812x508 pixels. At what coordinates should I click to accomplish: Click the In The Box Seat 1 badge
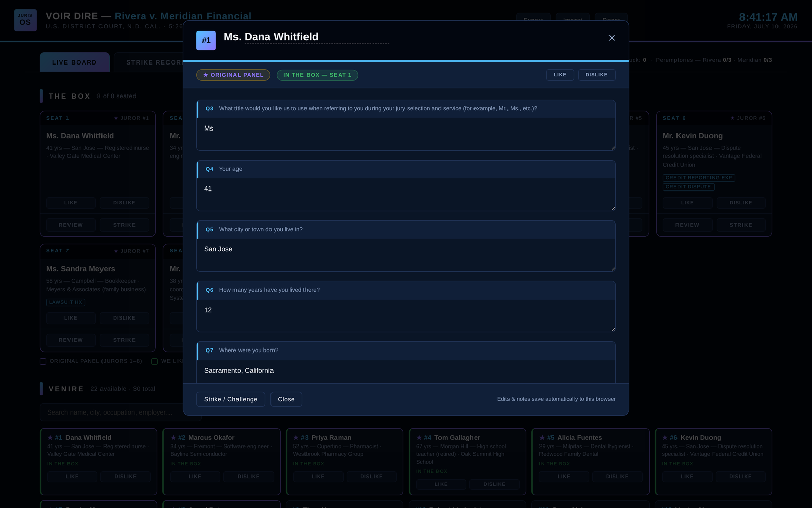tap(317, 75)
